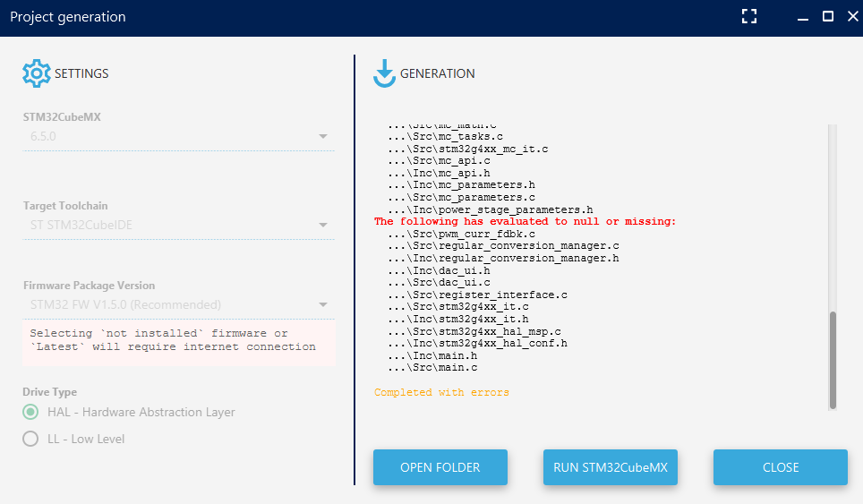Viewport: 863px width, 504px height.
Task: Click log line ...\Inc\regular_conversion_manager.h
Action: (x=504, y=258)
